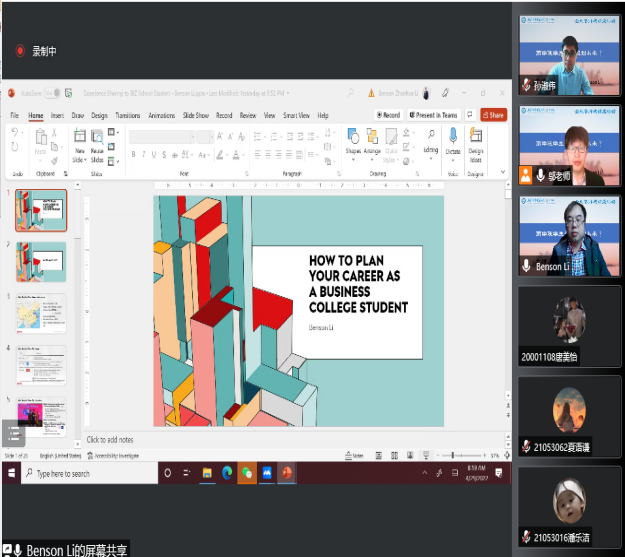Toggle bold formatting in Font group
Image resolution: width=625 pixels, height=557 pixels.
[x=133, y=154]
